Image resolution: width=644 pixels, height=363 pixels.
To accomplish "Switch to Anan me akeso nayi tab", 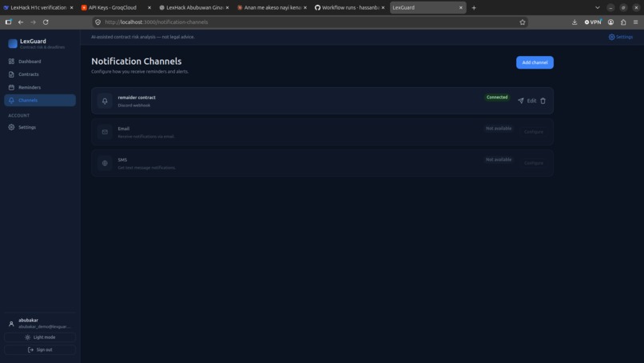I will 272,7.
